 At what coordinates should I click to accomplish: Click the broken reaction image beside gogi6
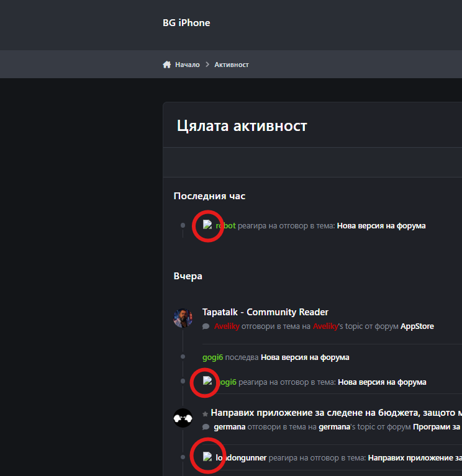[x=207, y=381]
